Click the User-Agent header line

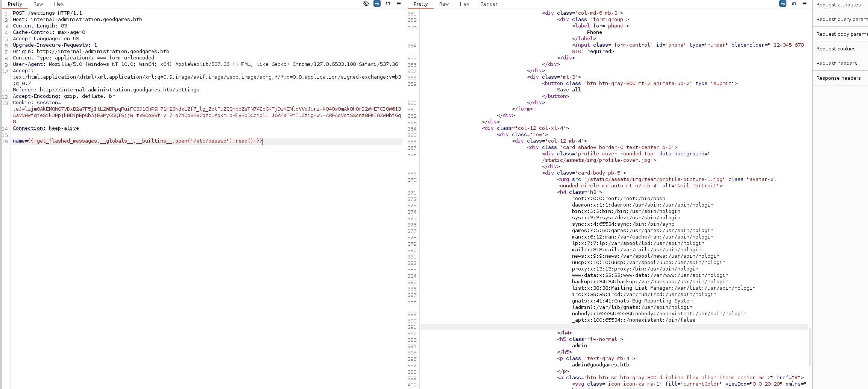205,64
